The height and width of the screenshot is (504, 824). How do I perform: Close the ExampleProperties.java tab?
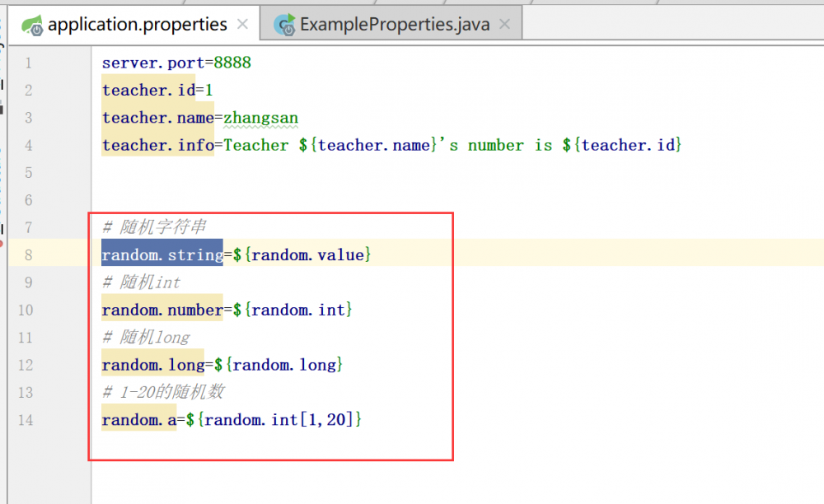coord(504,24)
